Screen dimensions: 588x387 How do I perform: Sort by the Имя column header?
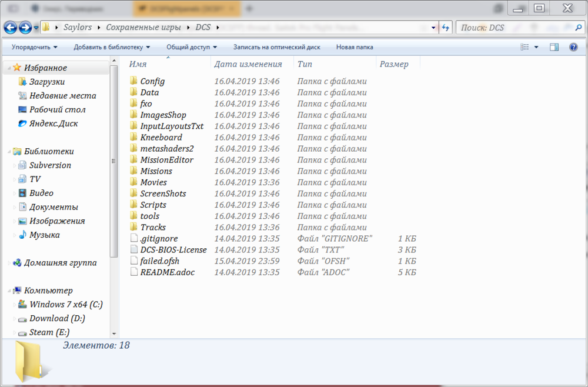point(168,64)
